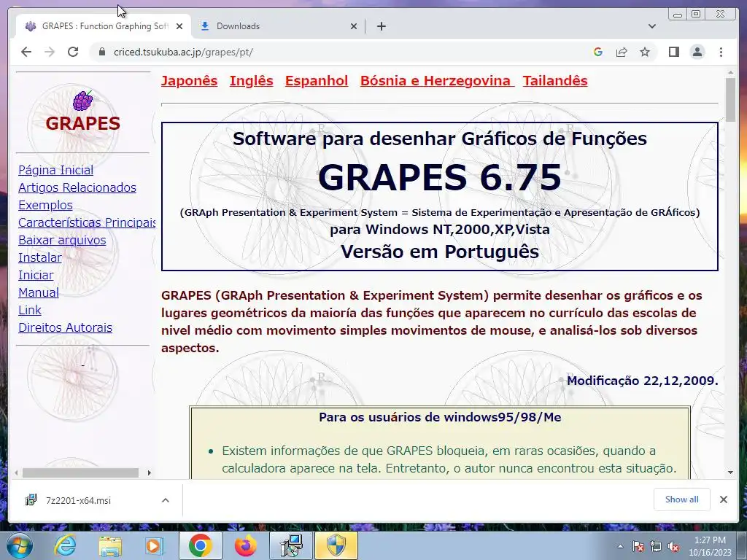Click the page scroll down arrow
The width and height of the screenshot is (747, 560).
pos(730,472)
